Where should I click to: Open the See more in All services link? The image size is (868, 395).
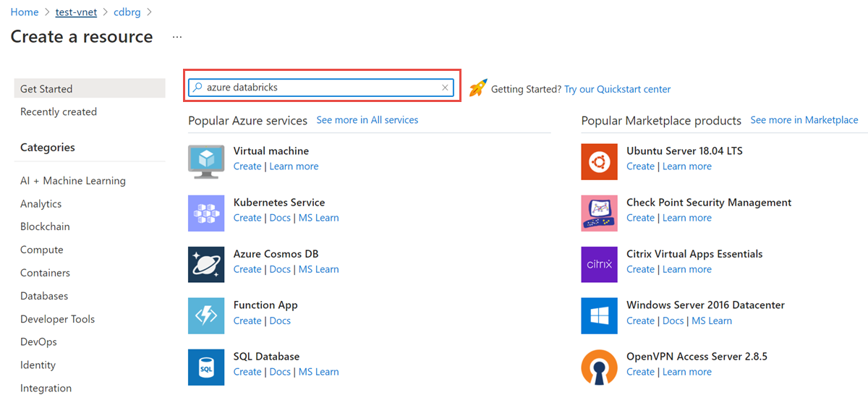coord(367,120)
